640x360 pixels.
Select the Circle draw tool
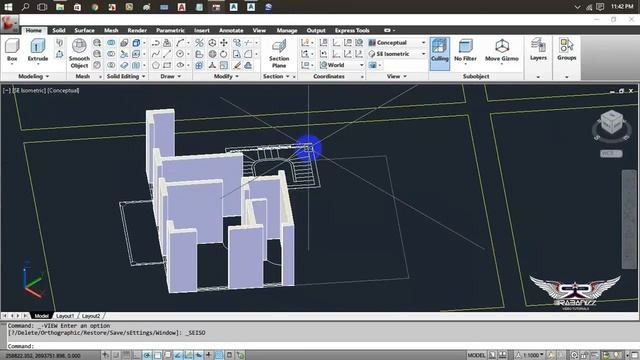tap(180, 54)
